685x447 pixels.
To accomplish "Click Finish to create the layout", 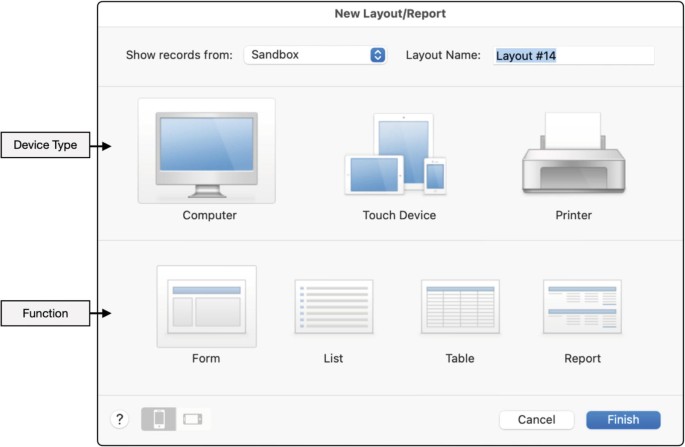I will (x=623, y=420).
